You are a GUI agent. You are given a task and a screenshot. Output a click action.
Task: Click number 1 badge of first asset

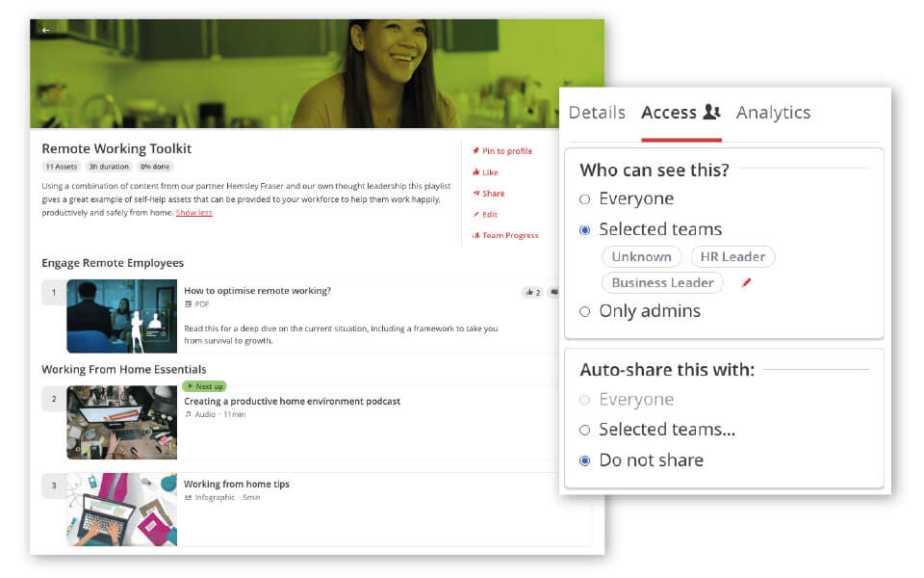(x=54, y=293)
